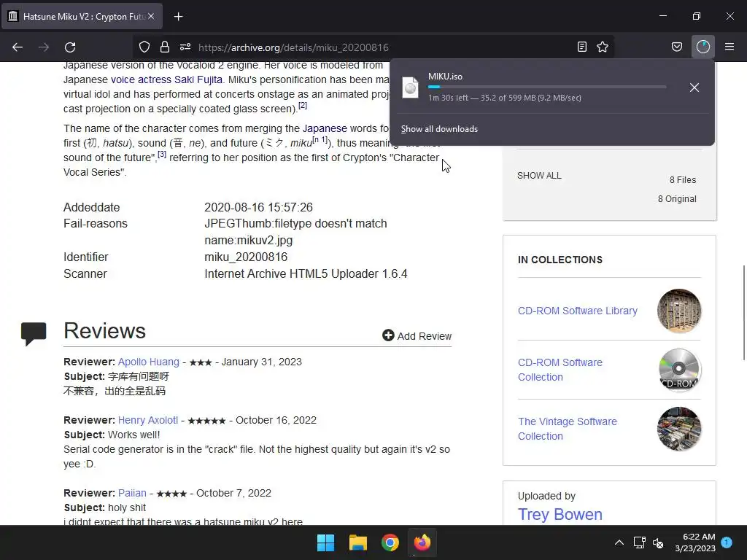747x560 pixels.
Task: Click the CD-ROM disc thumbnail
Action: 679,370
